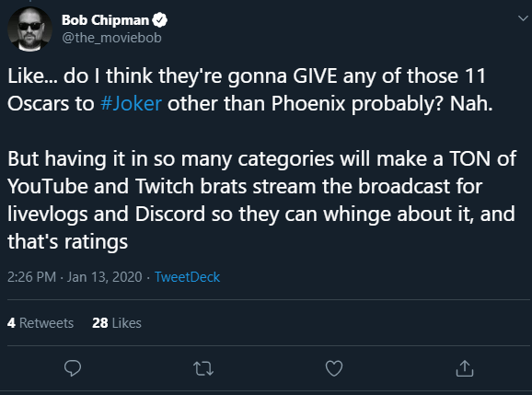Expand the tweet options chevron
The image size is (532, 395).
click(523, 18)
